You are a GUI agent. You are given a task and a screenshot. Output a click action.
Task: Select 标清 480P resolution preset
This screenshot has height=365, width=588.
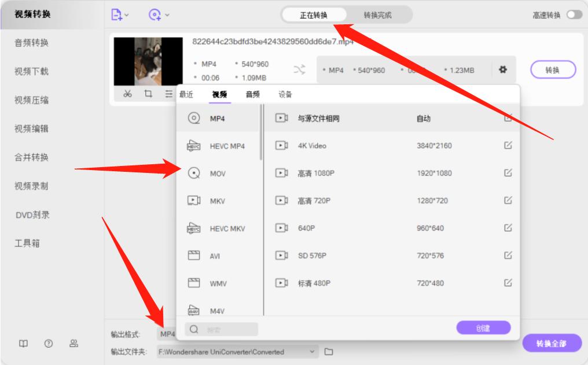coord(392,283)
